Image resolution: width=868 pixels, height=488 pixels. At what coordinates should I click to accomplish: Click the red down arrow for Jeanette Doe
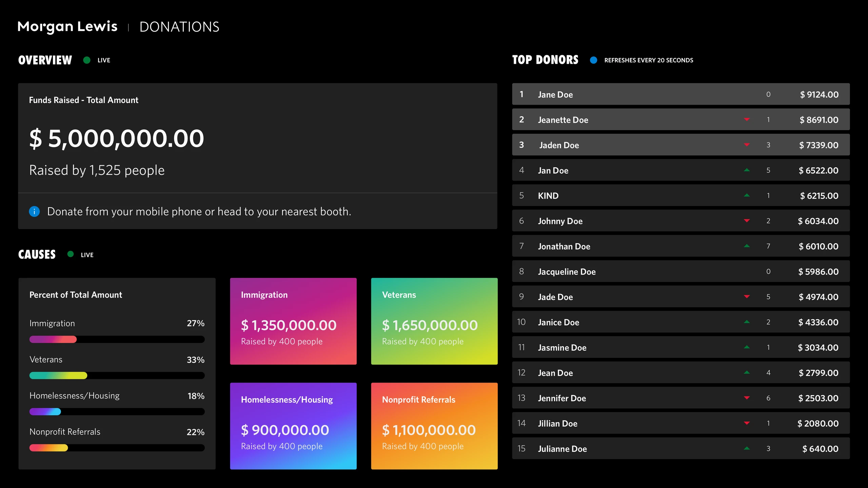pyautogui.click(x=747, y=119)
